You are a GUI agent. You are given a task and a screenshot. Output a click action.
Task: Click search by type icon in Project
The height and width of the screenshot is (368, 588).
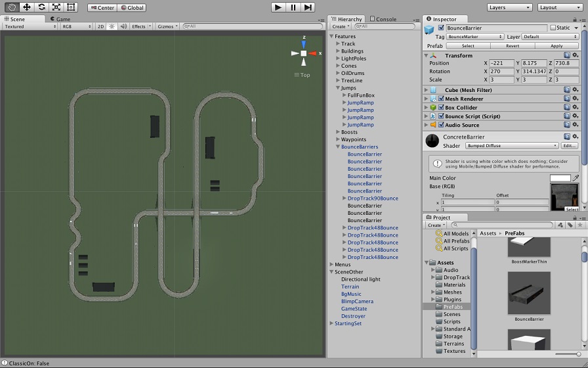coord(560,225)
